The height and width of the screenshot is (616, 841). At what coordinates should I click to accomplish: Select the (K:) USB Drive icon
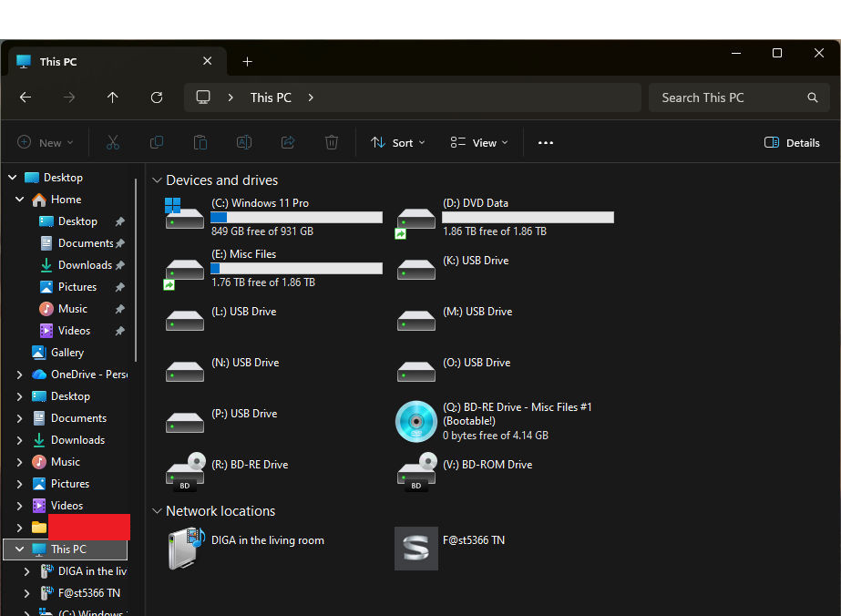click(416, 270)
